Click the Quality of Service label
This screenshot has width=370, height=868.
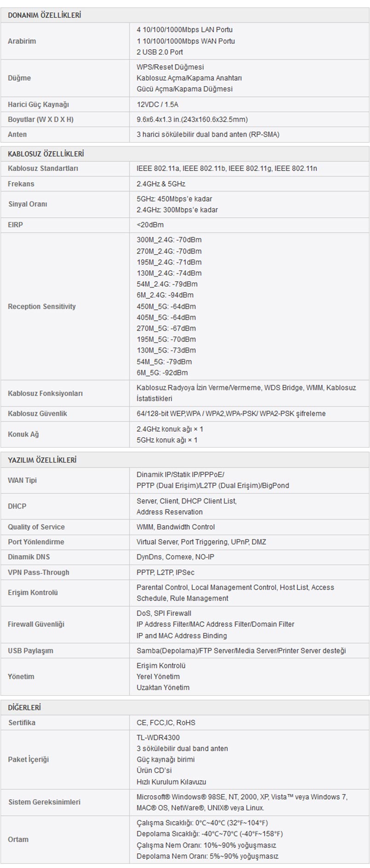36,527
